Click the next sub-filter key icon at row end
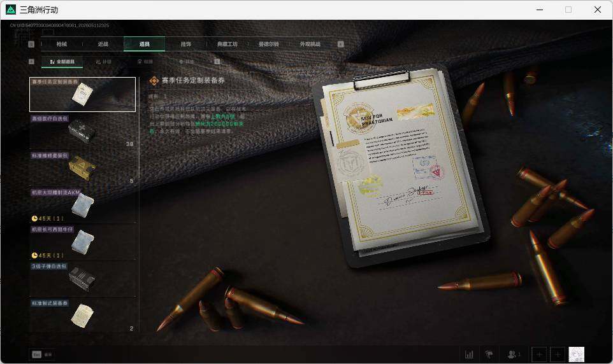The height and width of the screenshot is (364, 613). pyautogui.click(x=217, y=62)
